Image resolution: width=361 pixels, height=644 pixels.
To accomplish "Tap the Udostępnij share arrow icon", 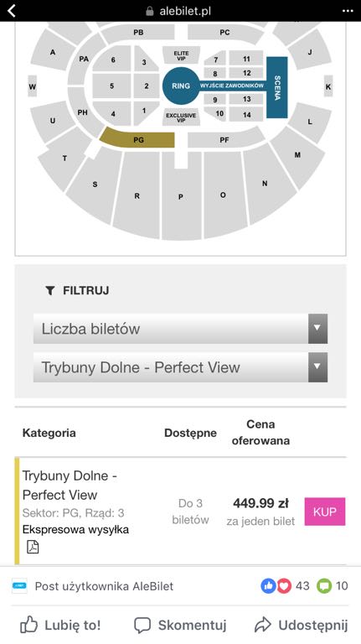I will [263, 625].
